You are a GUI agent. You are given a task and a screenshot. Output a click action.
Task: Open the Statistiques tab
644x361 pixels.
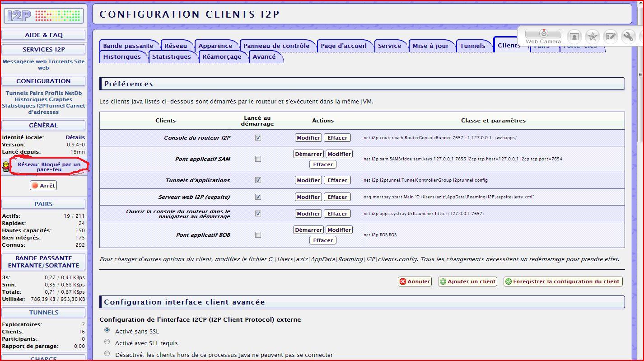coord(172,56)
